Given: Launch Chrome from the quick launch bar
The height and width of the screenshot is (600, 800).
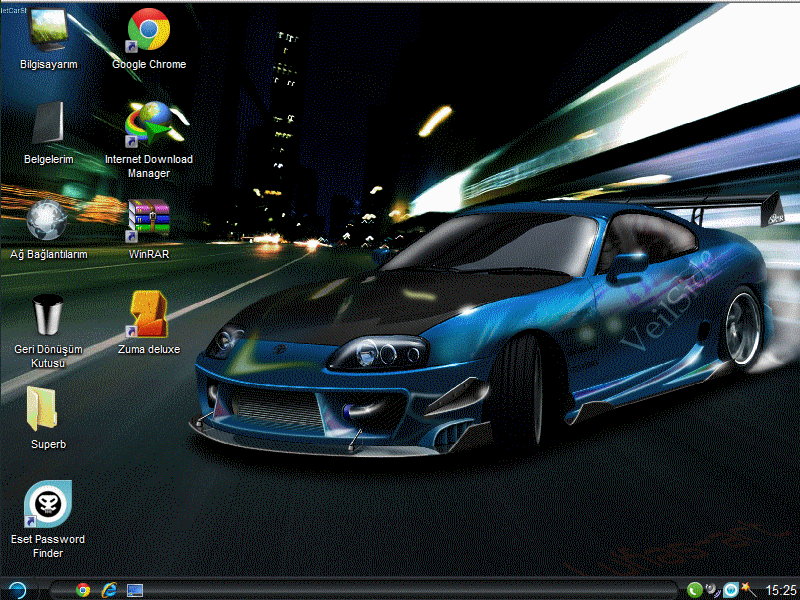Looking at the screenshot, I should pyautogui.click(x=83, y=590).
